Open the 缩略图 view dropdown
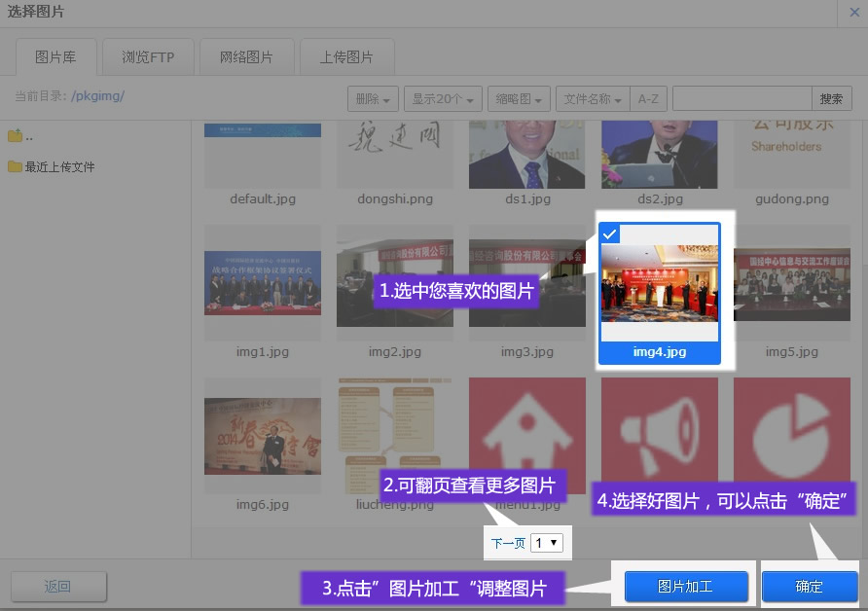 point(519,99)
